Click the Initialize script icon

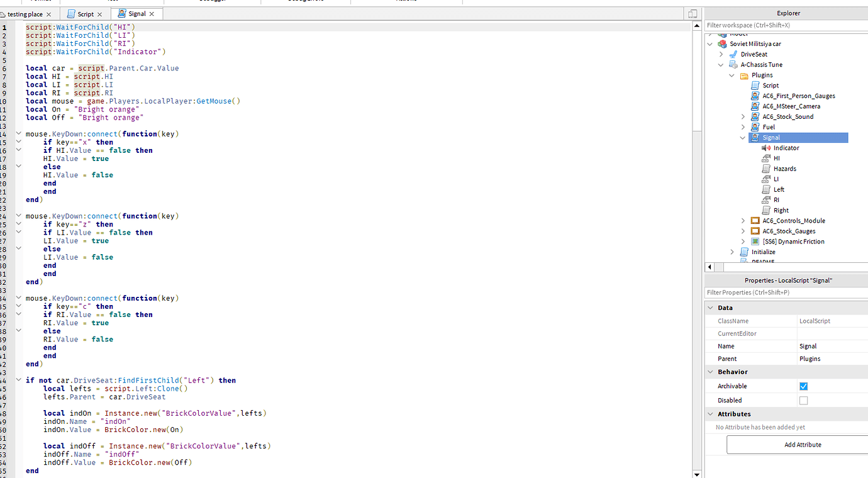744,252
